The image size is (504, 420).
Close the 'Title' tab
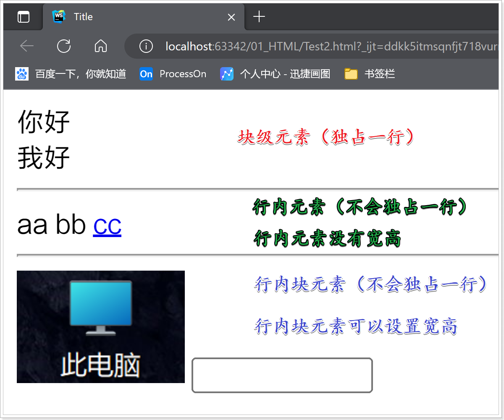pyautogui.click(x=231, y=17)
